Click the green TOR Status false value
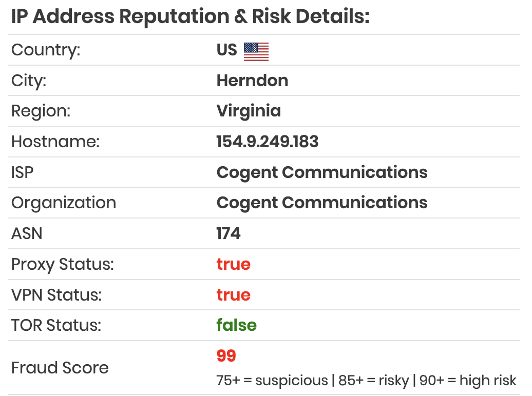 [237, 325]
